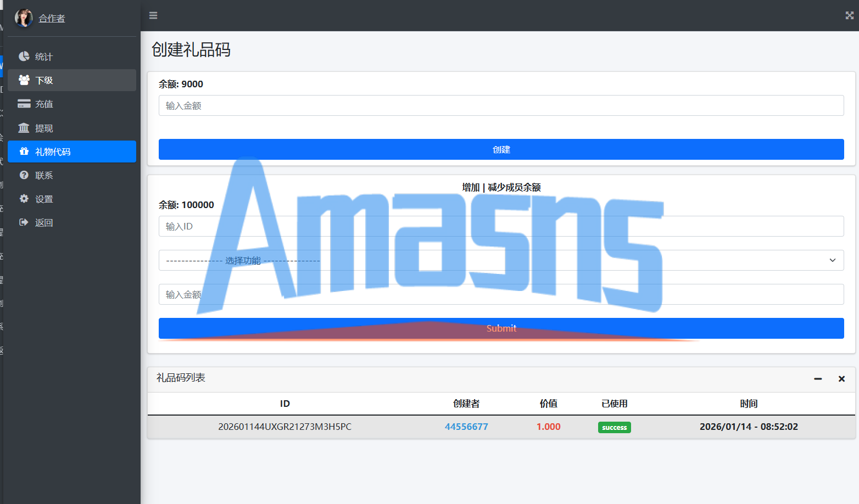Click the 合作者 profile name link
859x504 pixels.
pos(52,18)
